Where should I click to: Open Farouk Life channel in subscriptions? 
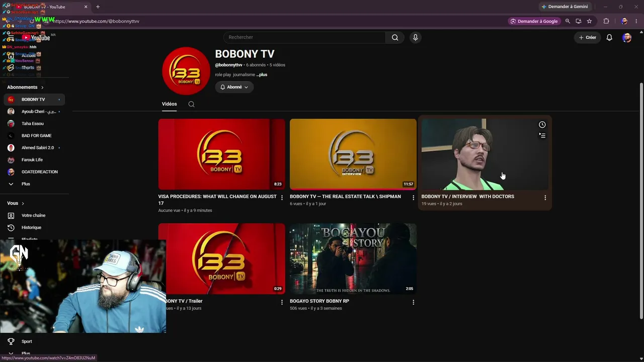(33, 160)
